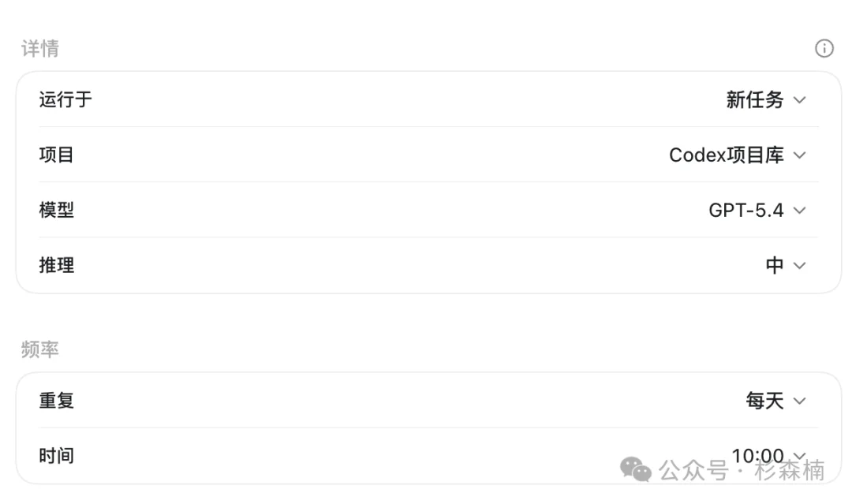This screenshot has width=852, height=504.
Task: Click the WeChat logo in the watermark
Action: click(x=635, y=469)
